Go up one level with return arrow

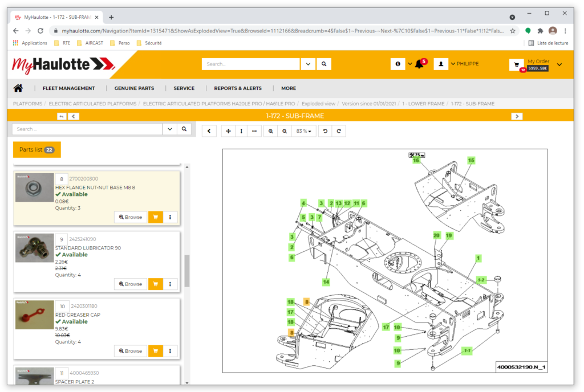[x=62, y=116]
